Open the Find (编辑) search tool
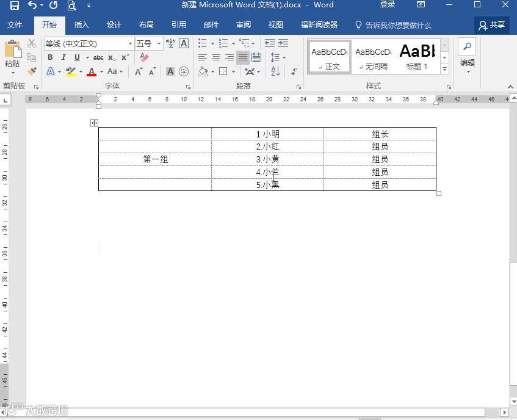 [x=467, y=55]
